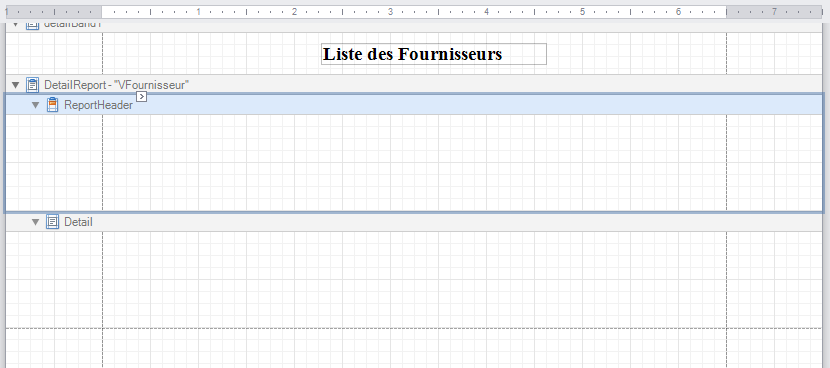Click the detailBand1 band icon
Screen dimensions: 830x368
pos(33,24)
